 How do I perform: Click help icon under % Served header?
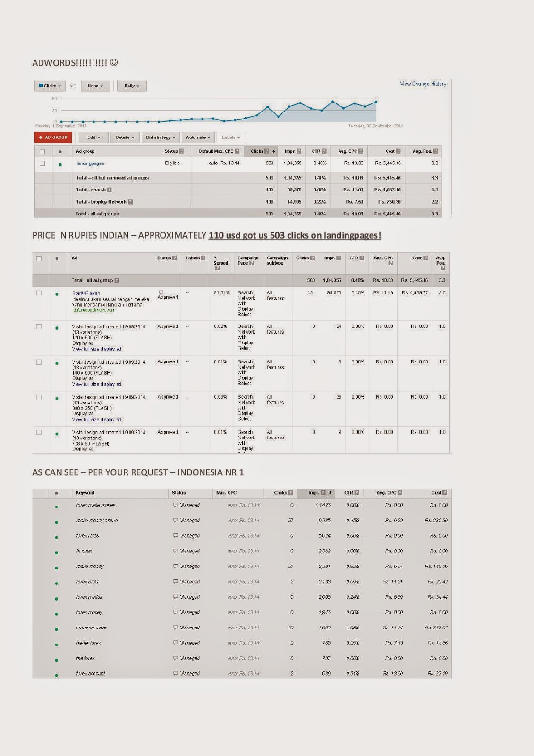(217, 268)
